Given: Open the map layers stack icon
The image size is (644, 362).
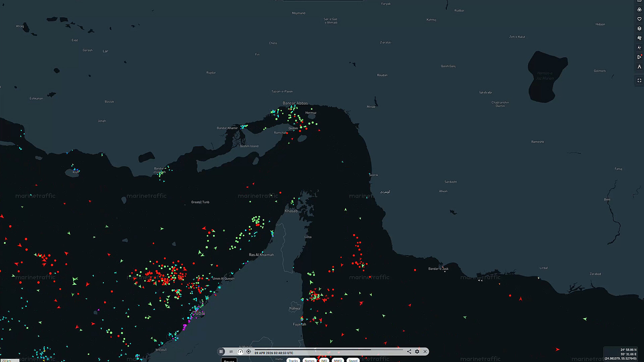Looking at the screenshot, I should coord(639,28).
